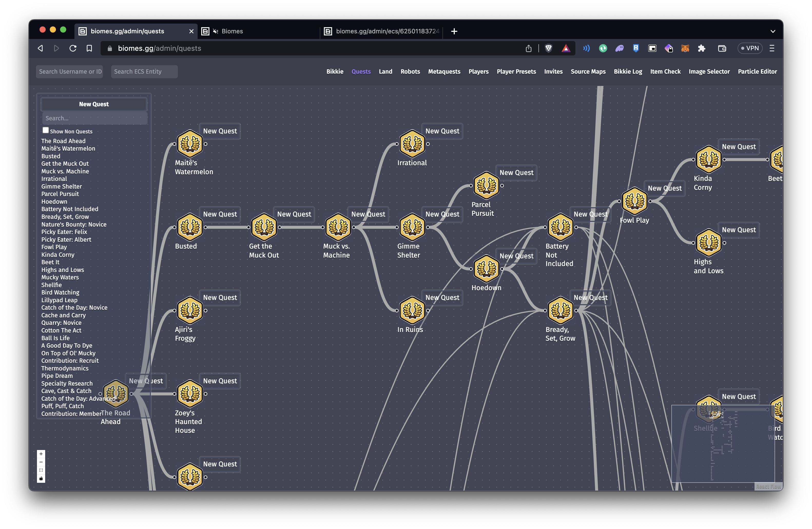Image resolution: width=812 pixels, height=529 pixels.
Task: Open the Metaquests admin page
Action: (444, 72)
